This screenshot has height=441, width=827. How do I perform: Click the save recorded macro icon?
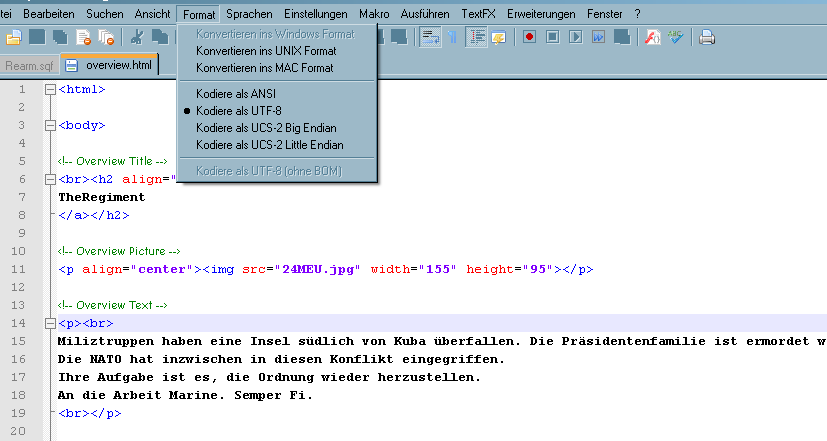(x=622, y=37)
